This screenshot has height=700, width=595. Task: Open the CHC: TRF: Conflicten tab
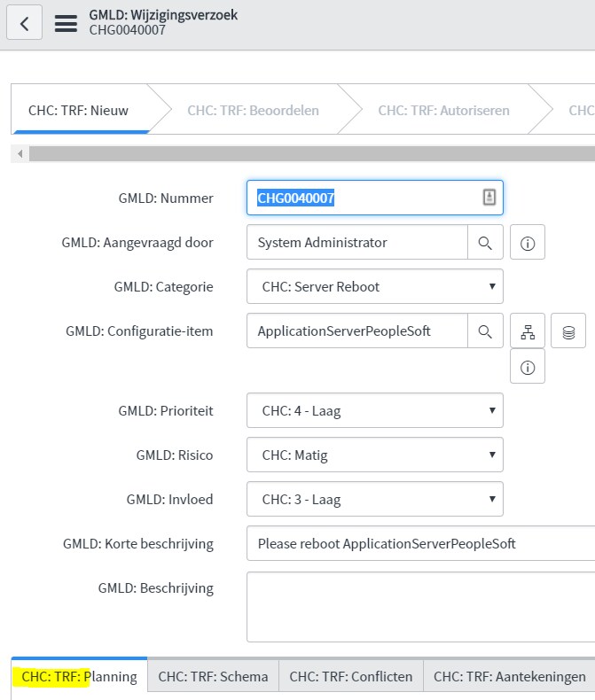tap(351, 676)
